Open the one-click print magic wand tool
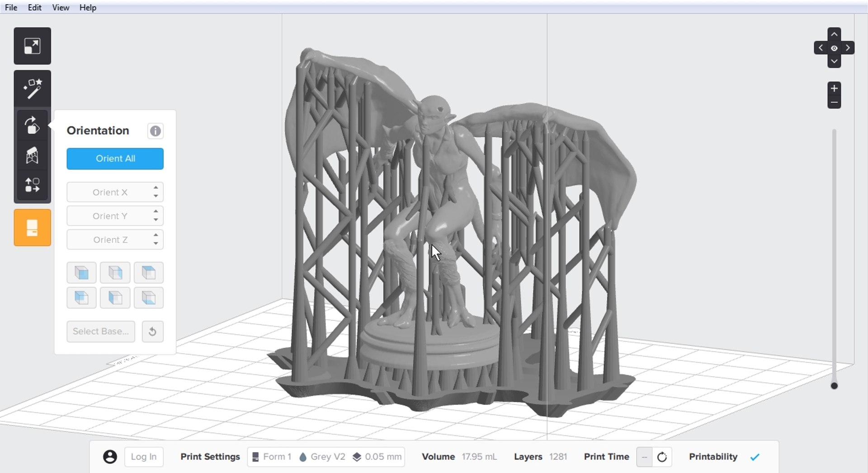868x473 pixels. [x=32, y=89]
